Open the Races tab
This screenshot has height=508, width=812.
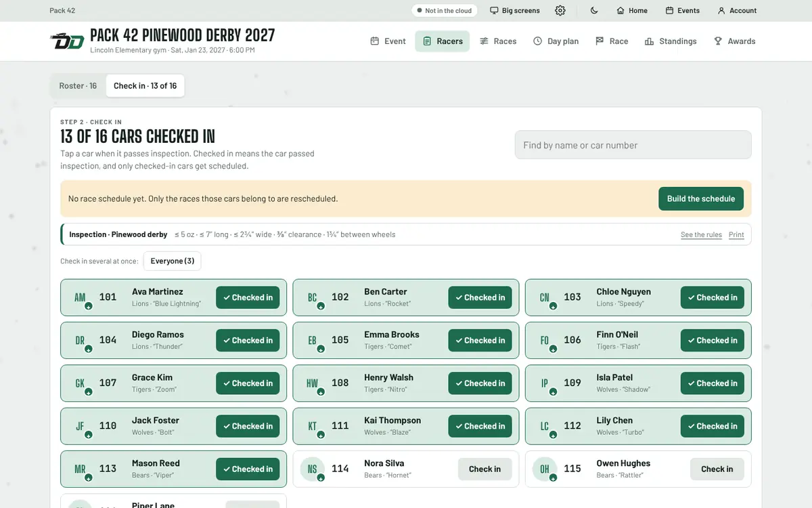tap(498, 41)
